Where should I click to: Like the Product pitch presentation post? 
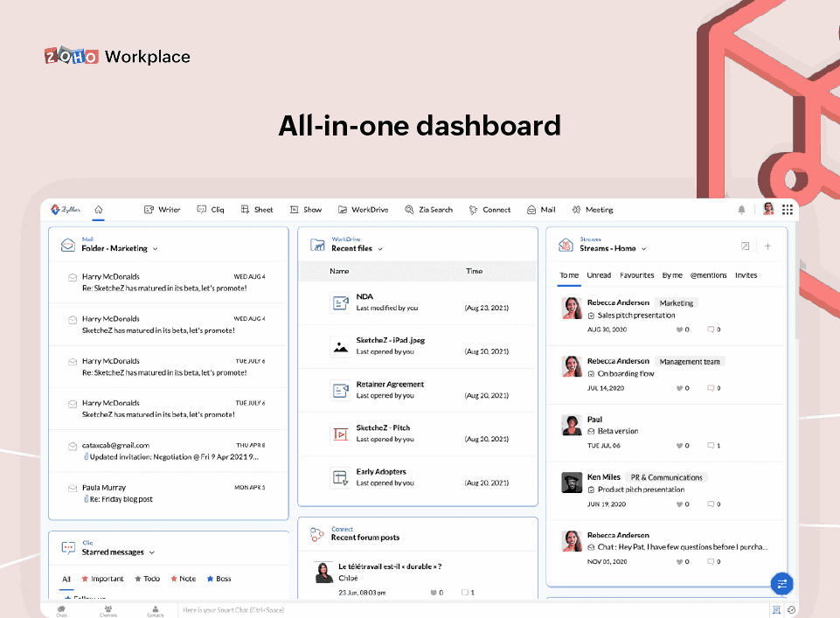pyautogui.click(x=679, y=504)
